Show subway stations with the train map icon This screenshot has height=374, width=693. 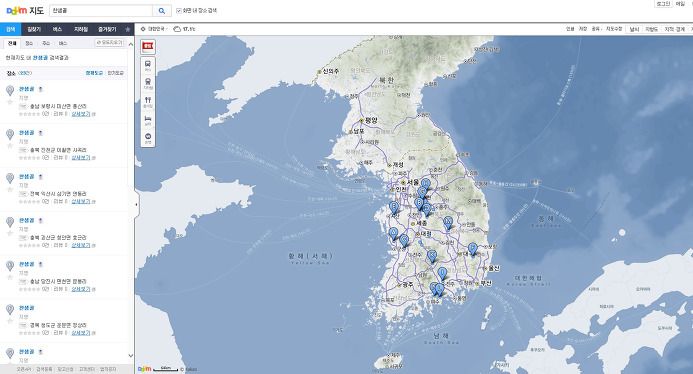pos(148,84)
